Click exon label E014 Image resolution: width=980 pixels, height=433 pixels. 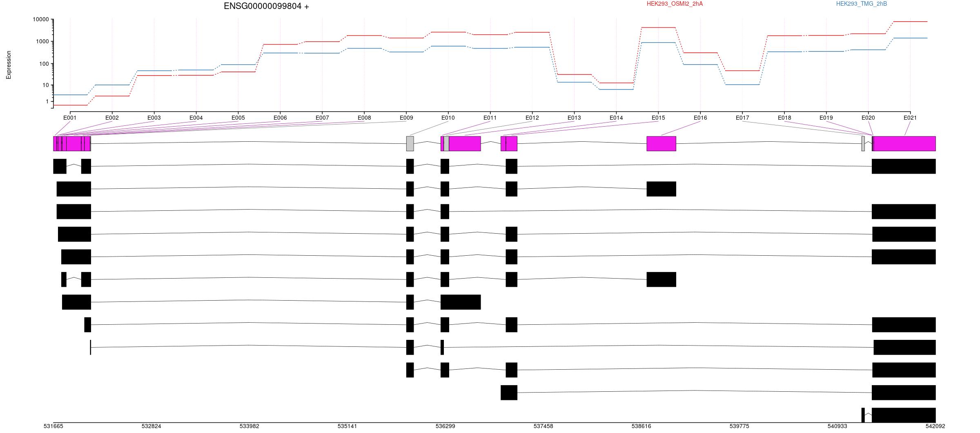(x=616, y=118)
